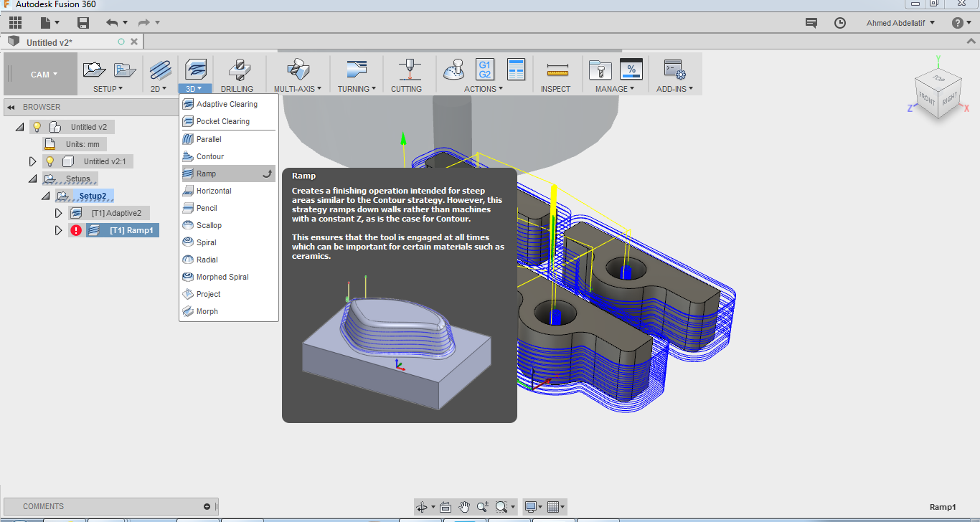The width and height of the screenshot is (980, 522).
Task: Open the SETUP dropdown menu
Action: pos(108,89)
